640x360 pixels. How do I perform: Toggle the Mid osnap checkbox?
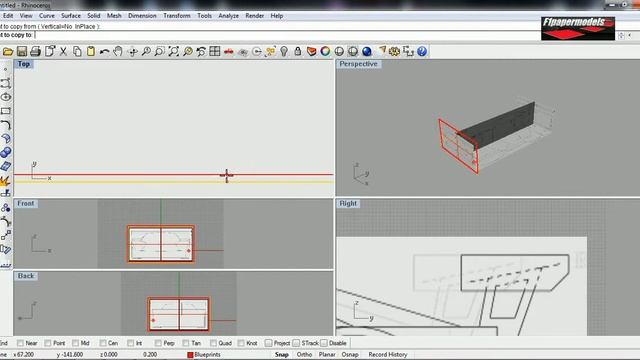pos(76,343)
